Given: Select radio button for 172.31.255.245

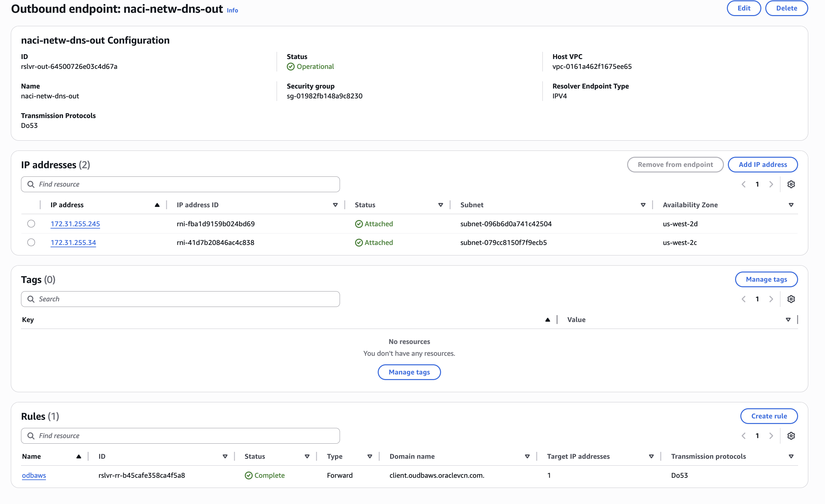Looking at the screenshot, I should click(31, 224).
